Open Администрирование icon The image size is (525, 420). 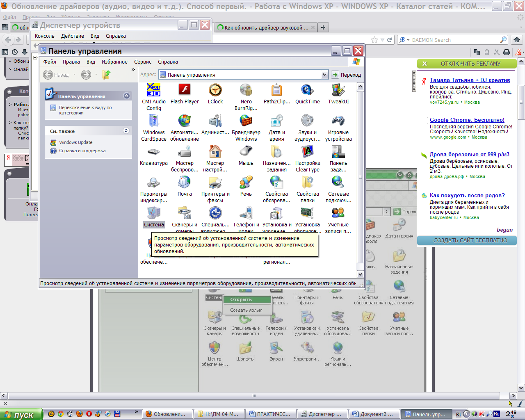tap(215, 125)
